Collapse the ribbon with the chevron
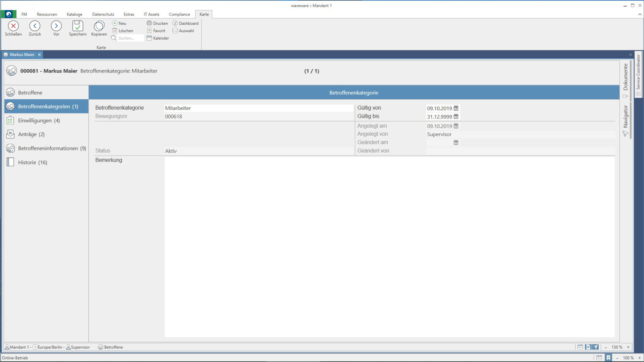644x362 pixels. tap(640, 14)
